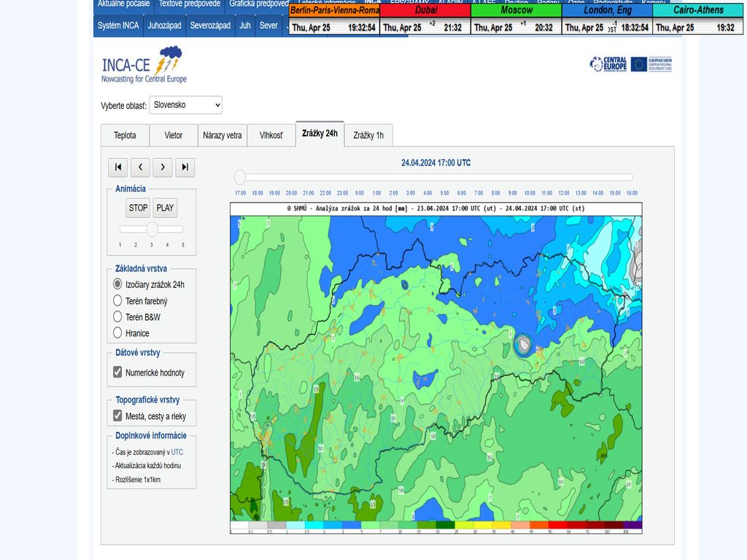Uncheck Numerické hodnoty checkbox
Viewport: 747px width, 560px height.
point(117,373)
